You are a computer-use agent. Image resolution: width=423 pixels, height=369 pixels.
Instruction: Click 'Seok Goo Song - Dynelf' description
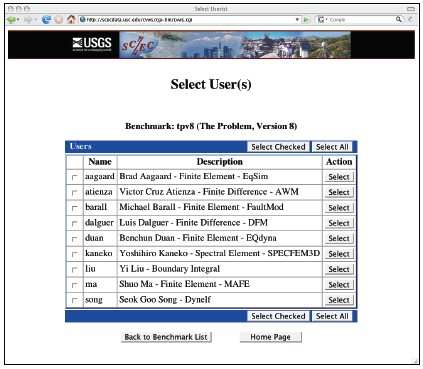click(165, 300)
